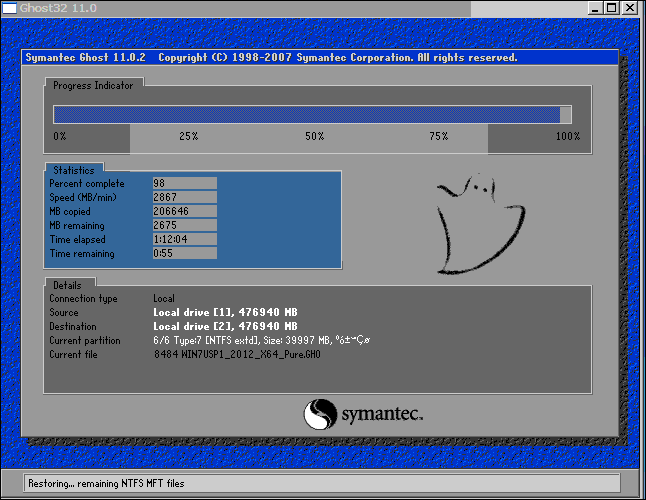646x500 pixels.
Task: Click partition info '6/6 Type:7 [NTFS extd]'
Action: tap(206, 341)
